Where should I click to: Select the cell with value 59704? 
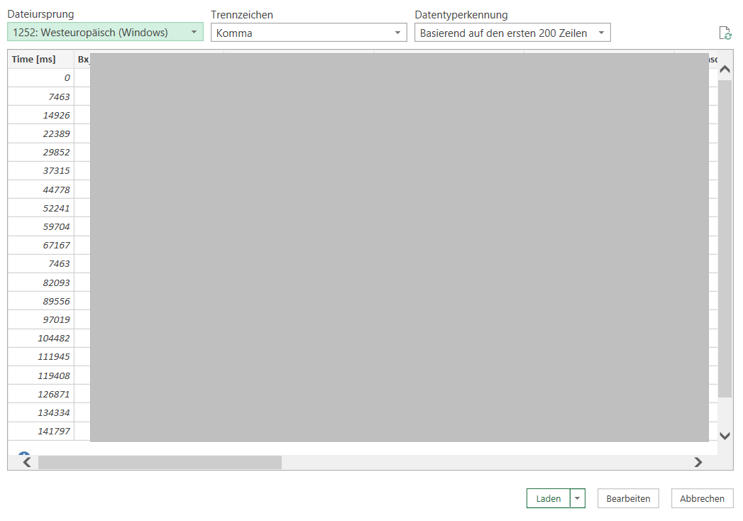pos(41,227)
